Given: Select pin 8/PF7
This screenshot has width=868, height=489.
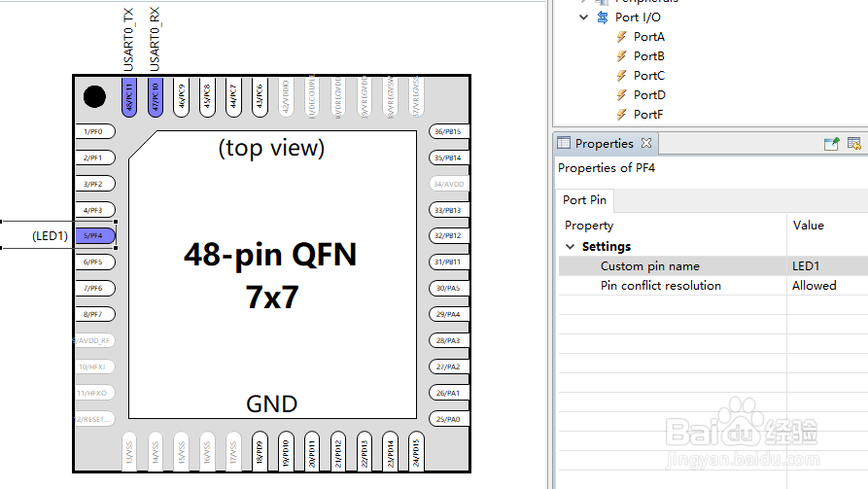Looking at the screenshot, I should coord(95,315).
